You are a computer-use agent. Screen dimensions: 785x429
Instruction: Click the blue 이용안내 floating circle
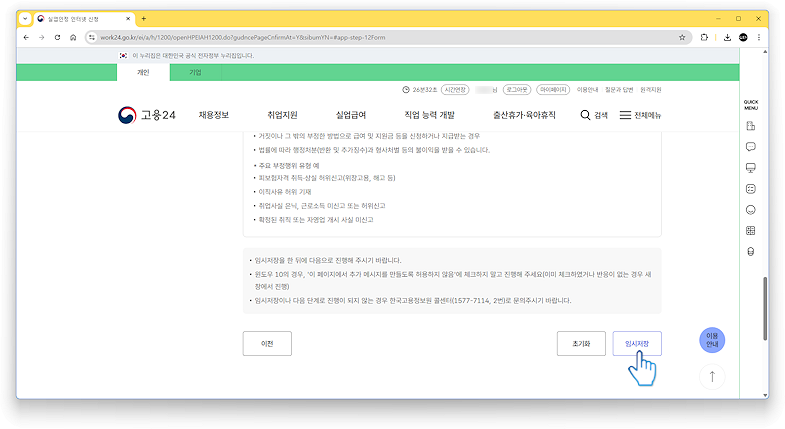(x=712, y=340)
